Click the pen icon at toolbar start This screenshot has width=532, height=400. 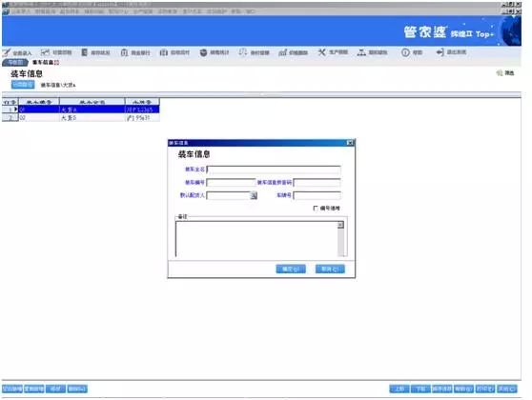pos(7,52)
